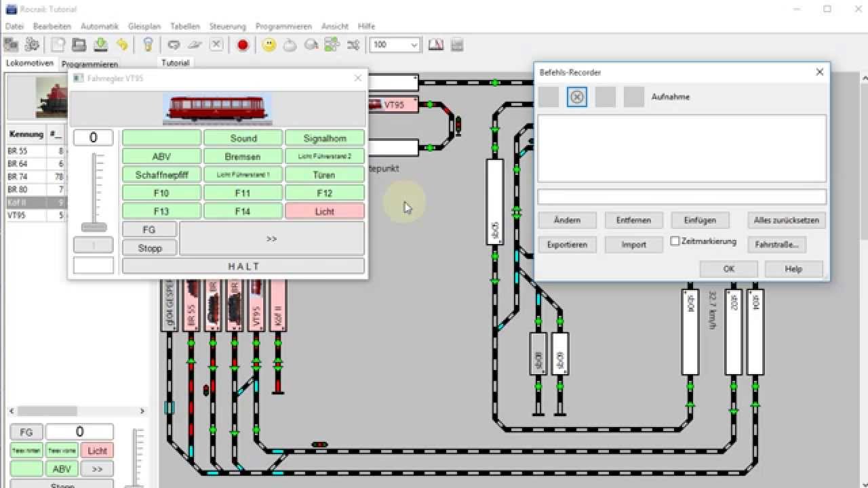
Task: Click the >> direction button in Fahrregler VT95
Action: [x=271, y=239]
